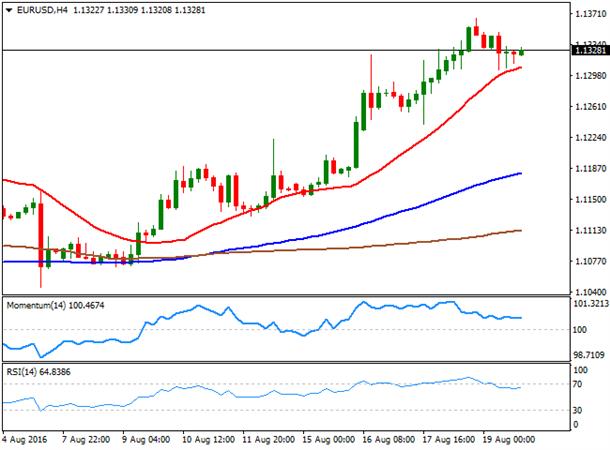This screenshot has height=450, width=610.
Task: Click the horizontal current price line
Action: (x=286, y=50)
